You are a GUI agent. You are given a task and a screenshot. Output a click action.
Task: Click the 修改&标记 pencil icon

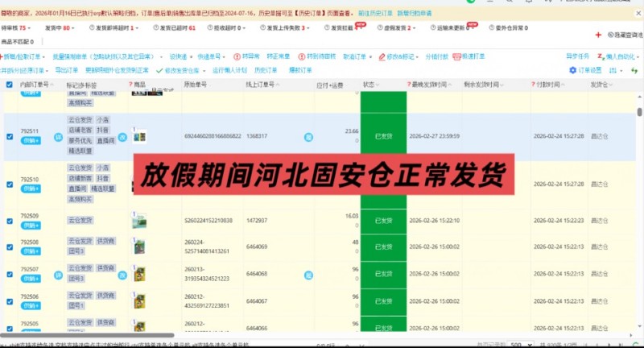tap(382, 56)
